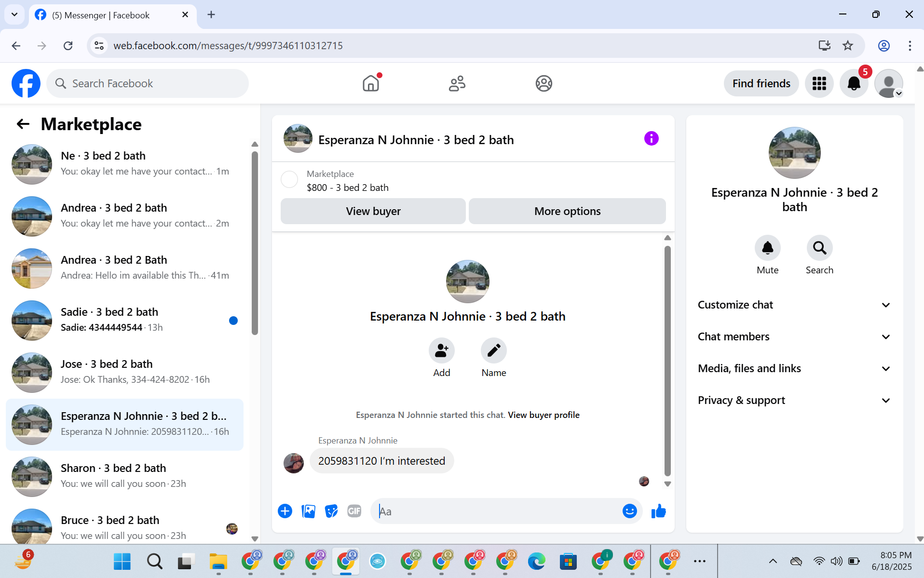Open the conversation information button
924x578 pixels.
coord(651,139)
